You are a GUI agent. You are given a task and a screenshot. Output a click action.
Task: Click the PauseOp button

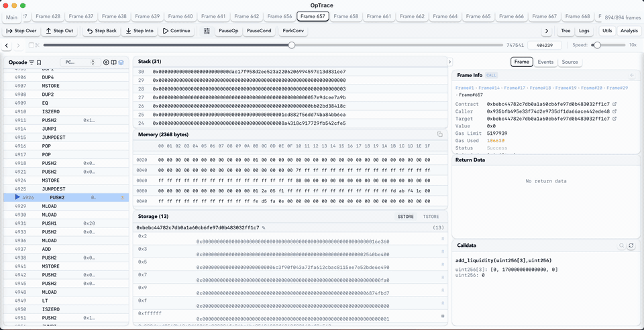coord(228,31)
